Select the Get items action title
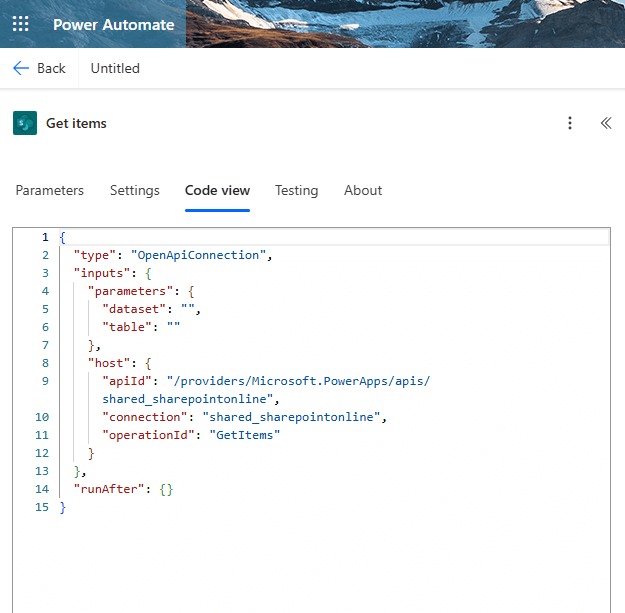The image size is (625, 613). [76, 123]
